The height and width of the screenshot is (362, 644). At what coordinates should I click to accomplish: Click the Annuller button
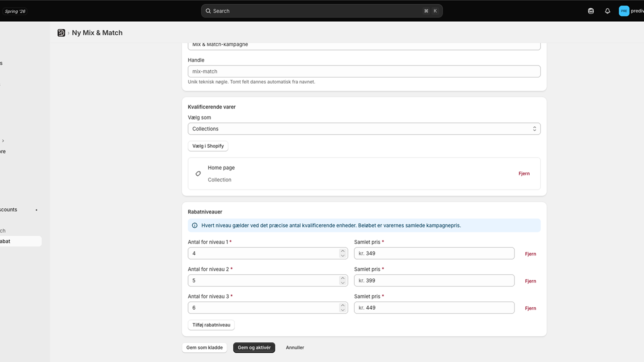pos(295,348)
